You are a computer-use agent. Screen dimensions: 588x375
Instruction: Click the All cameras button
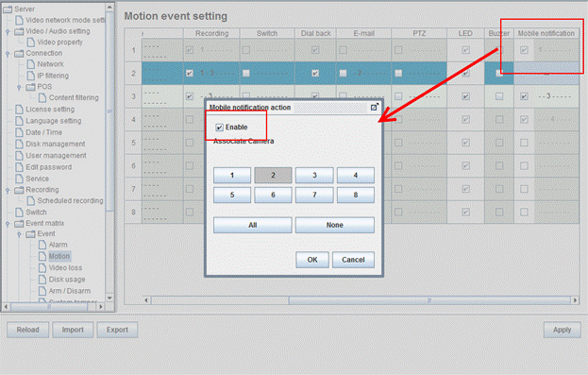[x=252, y=225]
